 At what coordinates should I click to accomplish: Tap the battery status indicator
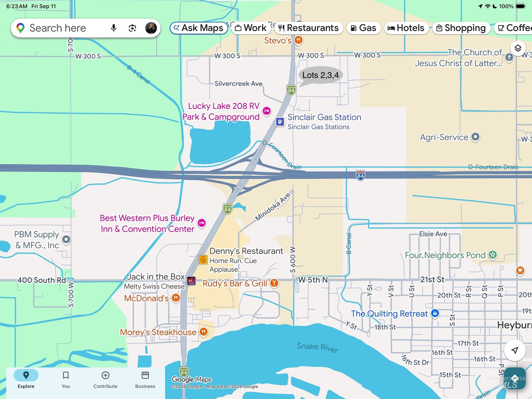521,6
